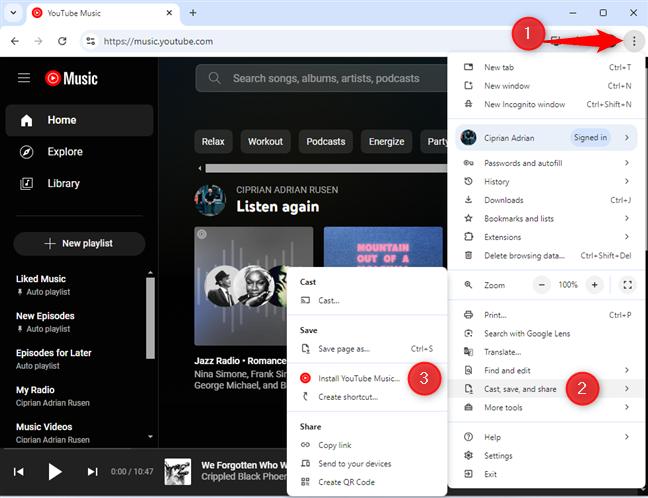Image resolution: width=648 pixels, height=498 pixels.
Task: Select the Workout mood chip
Action: (x=265, y=141)
